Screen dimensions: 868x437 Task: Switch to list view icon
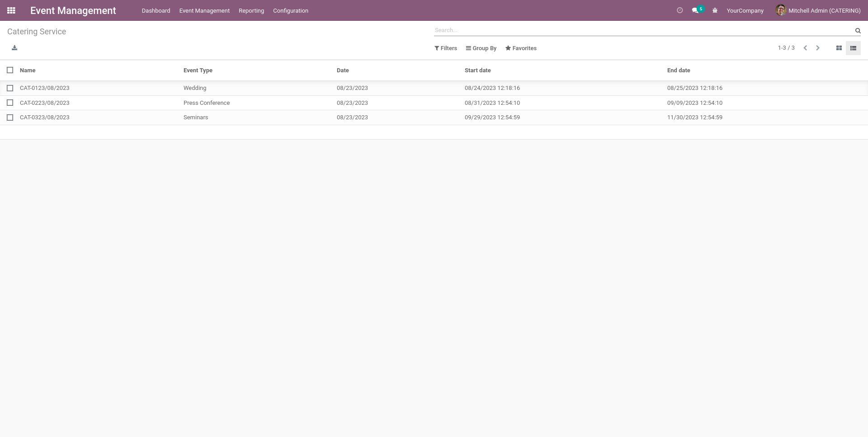click(853, 48)
